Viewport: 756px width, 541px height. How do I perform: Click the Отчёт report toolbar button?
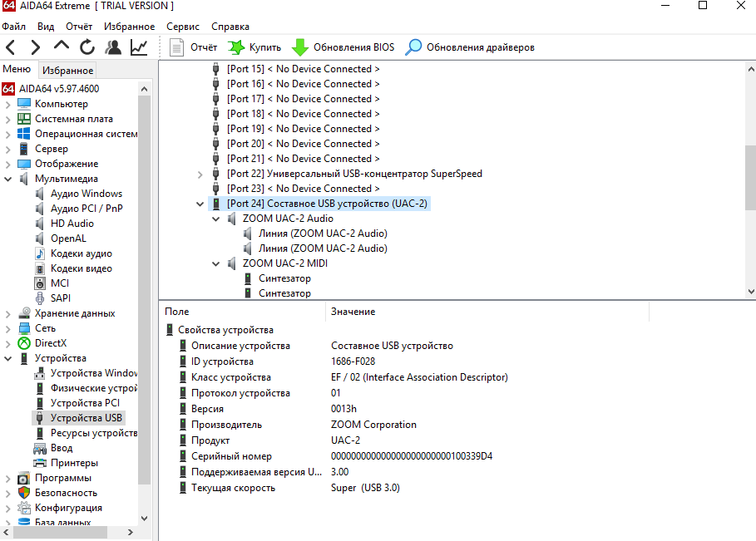(193, 47)
